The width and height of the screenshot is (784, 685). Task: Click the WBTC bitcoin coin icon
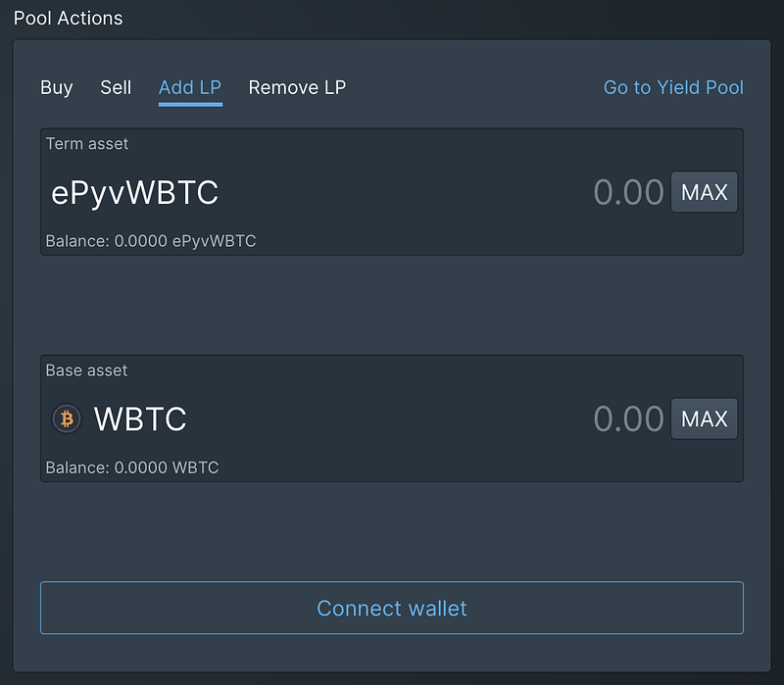67,418
